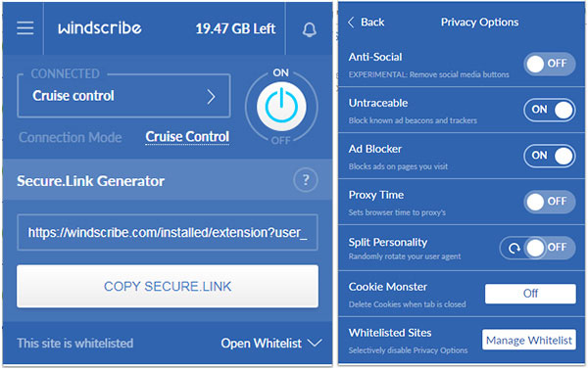Viewport: 588px width, 369px height.
Task: Click 'Block known ad beacons and trackers' text
Action: coord(413,120)
